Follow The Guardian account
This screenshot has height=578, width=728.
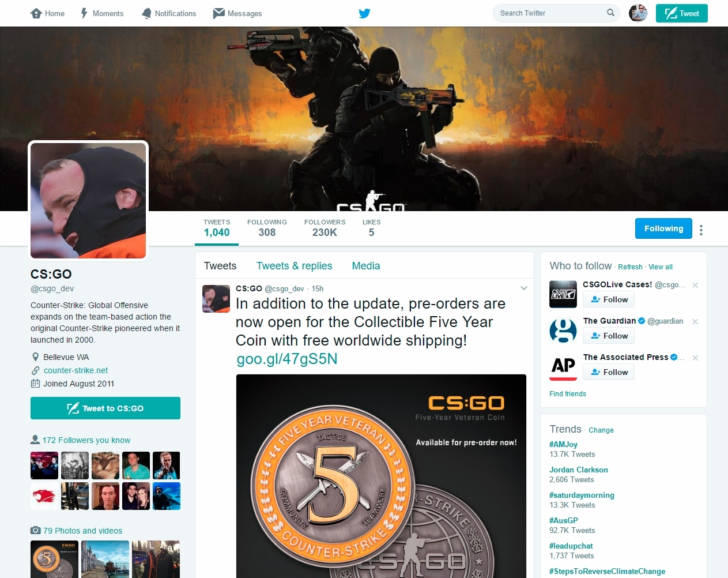pos(608,335)
